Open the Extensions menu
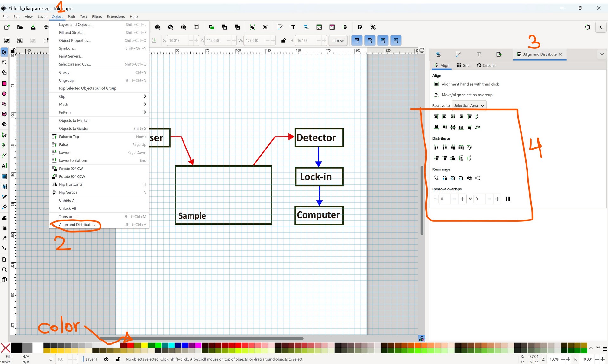Viewport: 608px width, 364px height. tap(116, 17)
